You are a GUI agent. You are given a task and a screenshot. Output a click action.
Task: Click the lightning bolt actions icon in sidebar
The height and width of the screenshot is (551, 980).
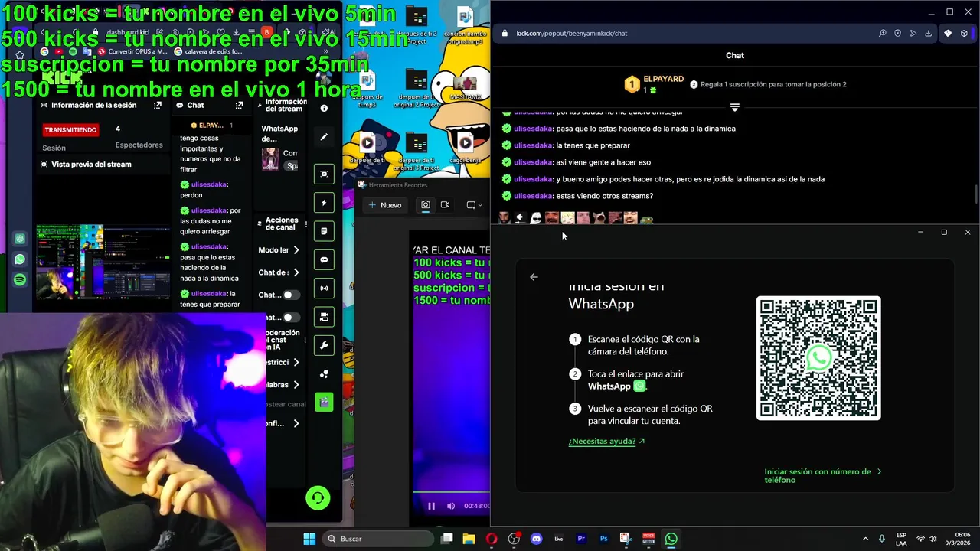coord(324,203)
